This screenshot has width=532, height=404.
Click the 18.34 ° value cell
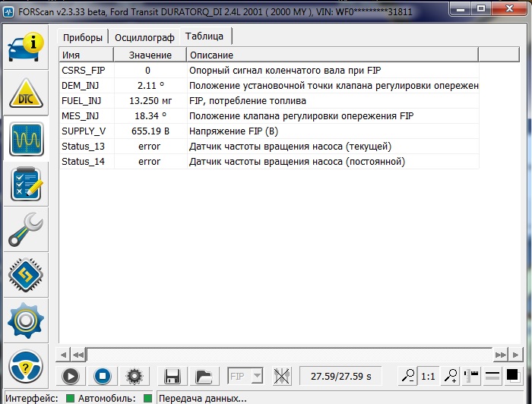click(x=150, y=116)
